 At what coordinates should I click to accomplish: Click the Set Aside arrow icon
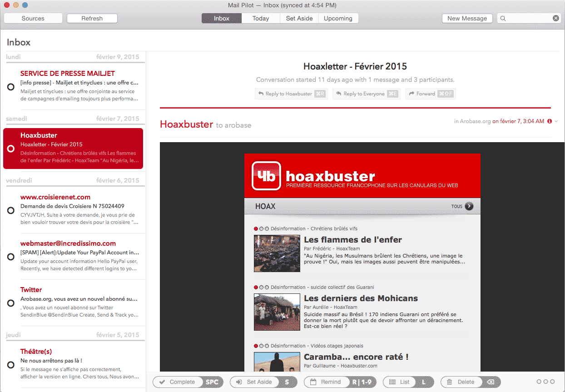tap(239, 382)
